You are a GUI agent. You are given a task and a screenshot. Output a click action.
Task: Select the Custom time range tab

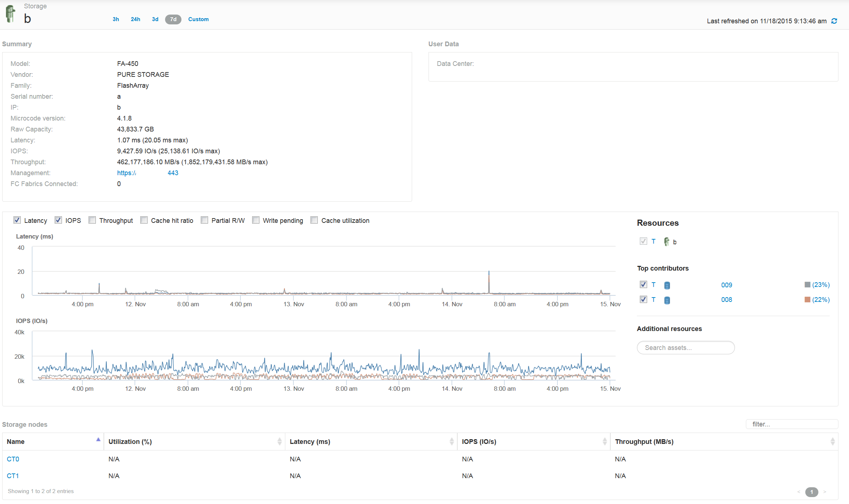[x=198, y=19]
